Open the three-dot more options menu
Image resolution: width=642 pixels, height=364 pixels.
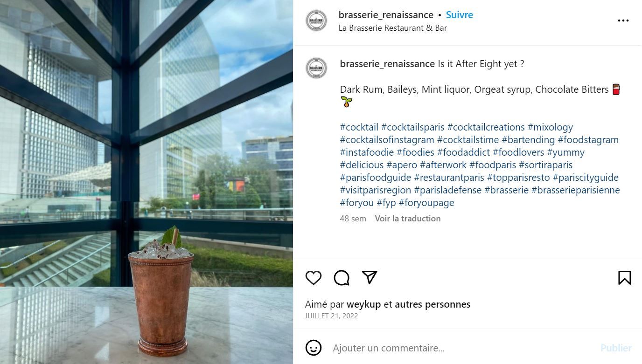point(623,21)
